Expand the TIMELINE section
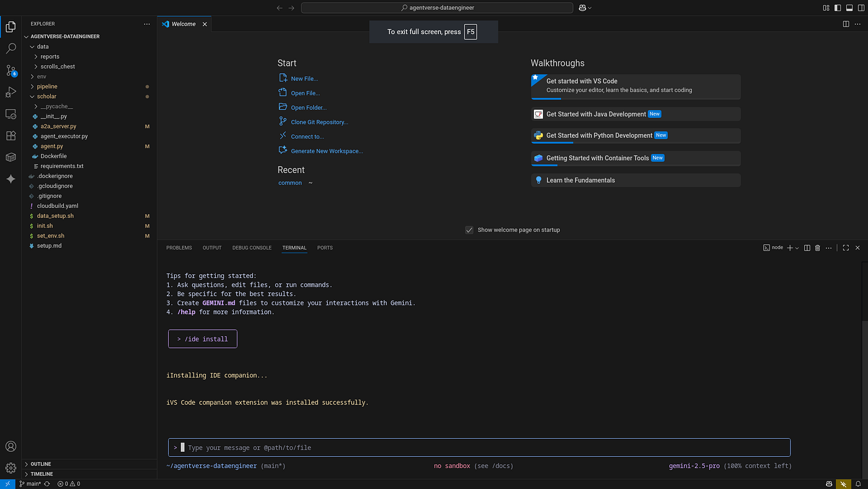Image resolution: width=868 pixels, height=489 pixels. (89, 473)
